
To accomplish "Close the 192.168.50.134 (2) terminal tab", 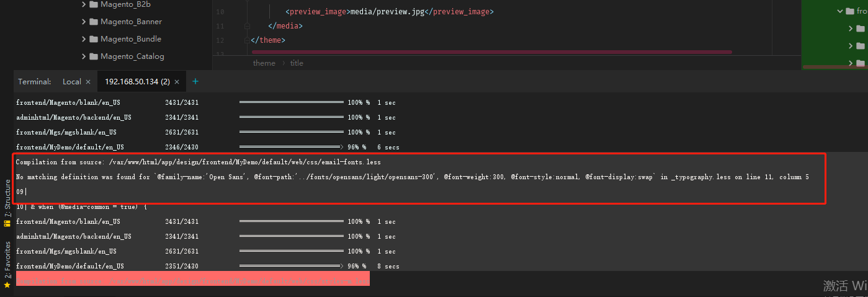I will click(177, 82).
